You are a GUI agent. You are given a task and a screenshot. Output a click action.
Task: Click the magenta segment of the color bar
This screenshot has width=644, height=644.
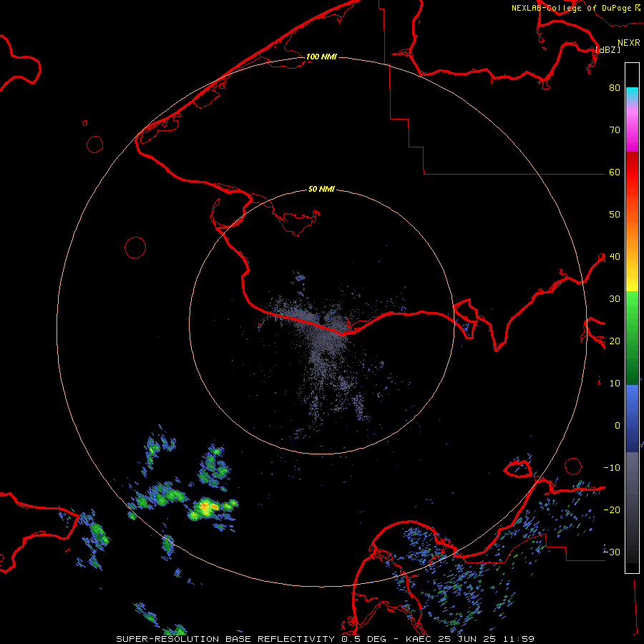point(632,130)
